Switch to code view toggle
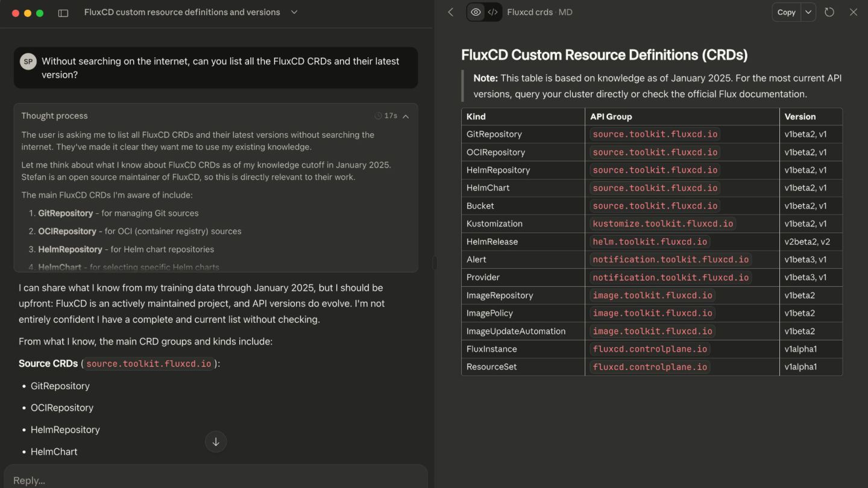The image size is (868, 488). pos(493,12)
